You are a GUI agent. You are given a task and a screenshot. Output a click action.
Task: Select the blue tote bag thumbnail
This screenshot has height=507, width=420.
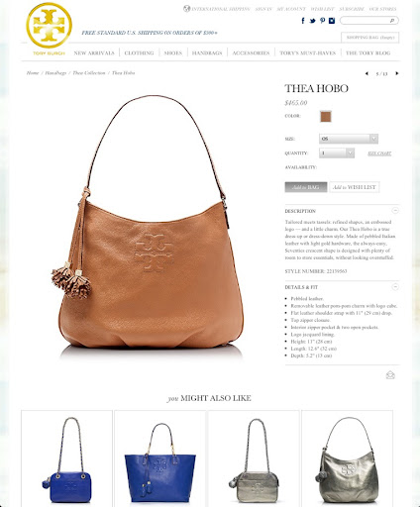pos(159,458)
